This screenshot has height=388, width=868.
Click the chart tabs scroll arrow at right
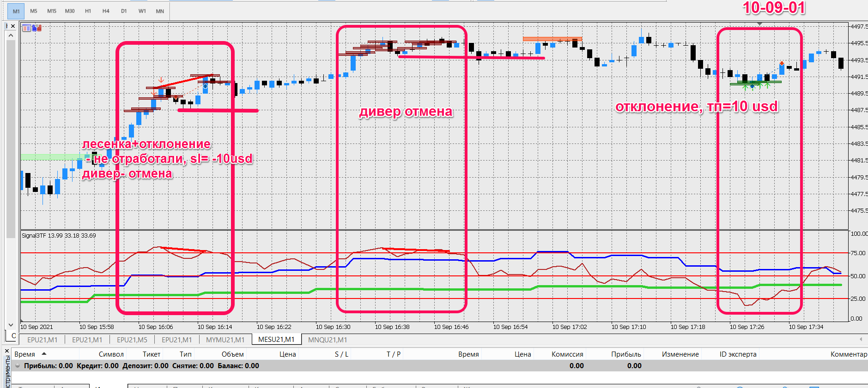pyautogui.click(x=861, y=339)
